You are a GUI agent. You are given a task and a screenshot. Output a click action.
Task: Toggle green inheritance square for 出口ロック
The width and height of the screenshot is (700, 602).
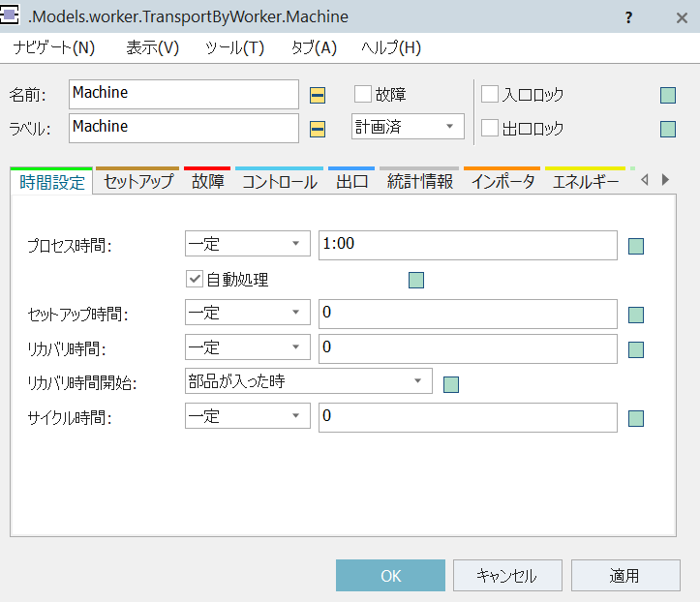coord(668,129)
